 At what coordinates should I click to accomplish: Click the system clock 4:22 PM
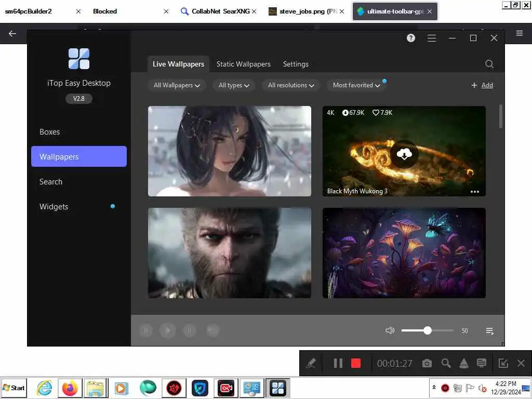(506, 384)
